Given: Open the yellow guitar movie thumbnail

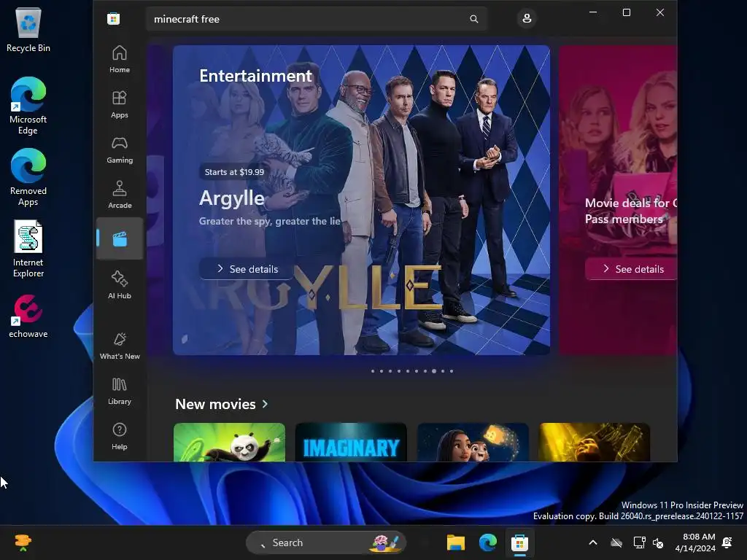Looking at the screenshot, I should 595,443.
